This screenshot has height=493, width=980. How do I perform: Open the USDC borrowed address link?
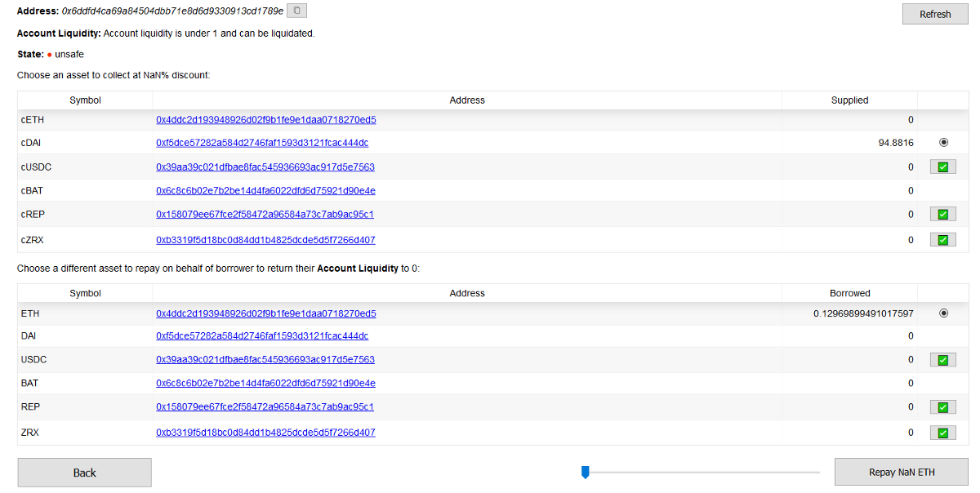pyautogui.click(x=265, y=359)
